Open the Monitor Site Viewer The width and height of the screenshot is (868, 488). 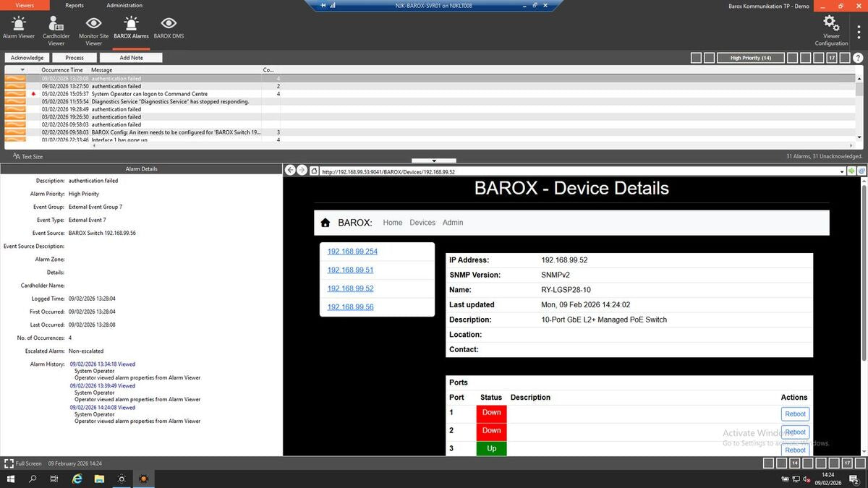click(x=94, y=31)
